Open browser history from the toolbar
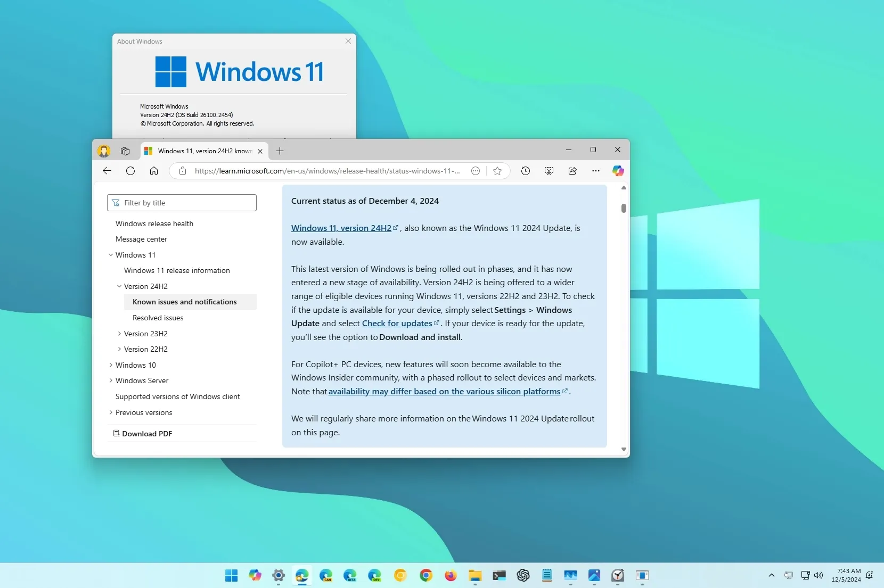Screen dimensions: 884x588 point(525,171)
